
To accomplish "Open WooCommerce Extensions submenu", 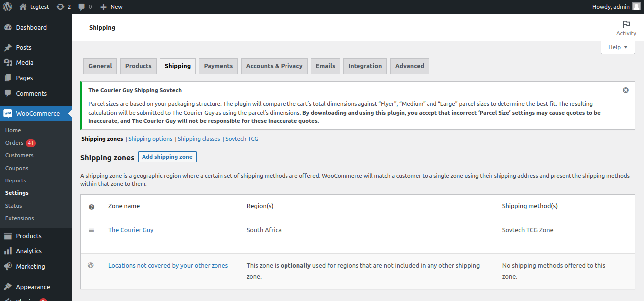I will pyautogui.click(x=20, y=218).
